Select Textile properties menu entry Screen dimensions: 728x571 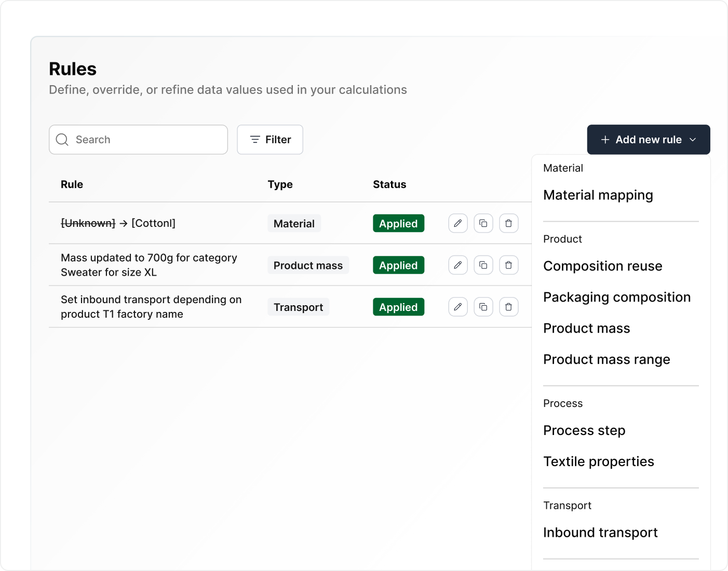(x=598, y=462)
